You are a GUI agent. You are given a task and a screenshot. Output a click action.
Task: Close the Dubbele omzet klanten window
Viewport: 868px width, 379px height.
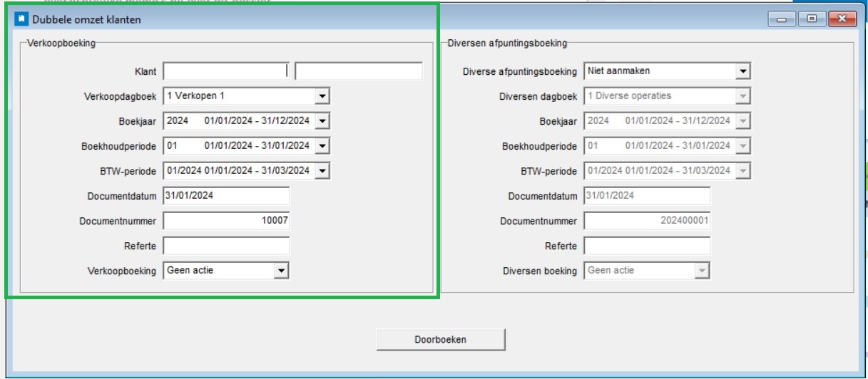pyautogui.click(x=842, y=19)
